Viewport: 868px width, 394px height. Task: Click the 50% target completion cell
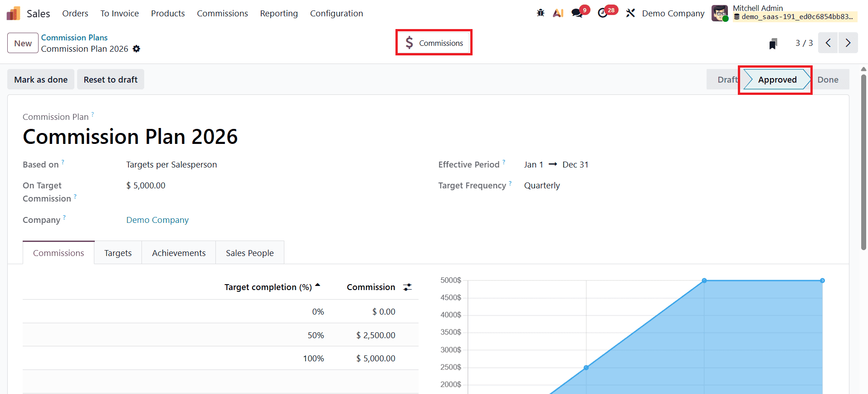(316, 335)
